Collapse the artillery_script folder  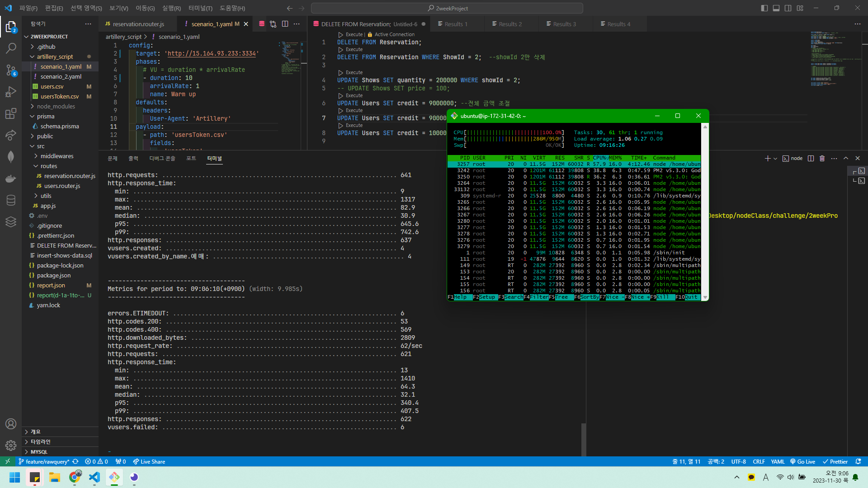click(x=55, y=56)
